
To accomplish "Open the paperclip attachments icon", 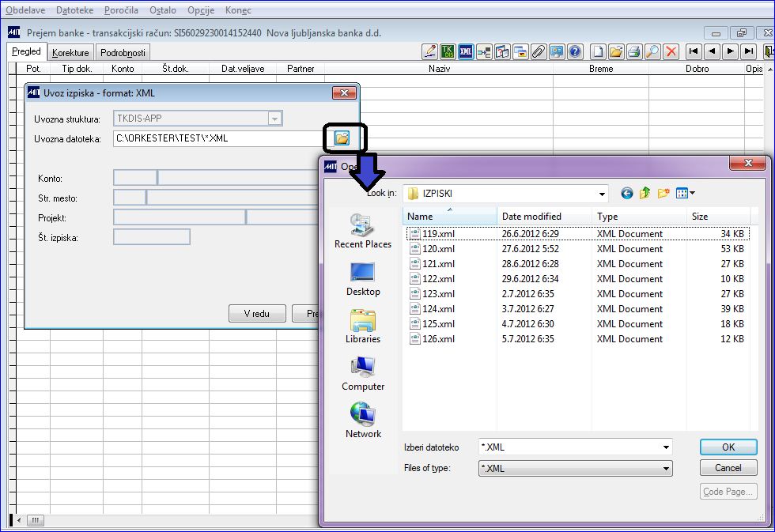I will [539, 51].
